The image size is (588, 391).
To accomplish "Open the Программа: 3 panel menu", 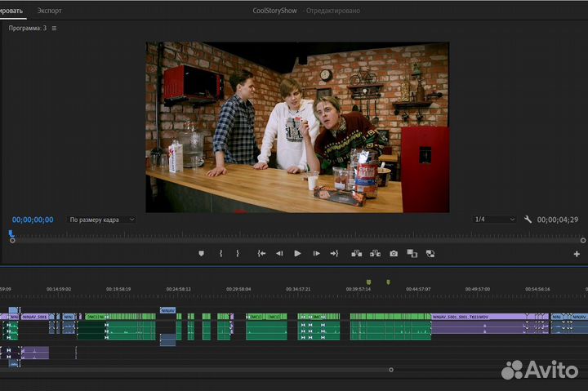I will 54,28.
